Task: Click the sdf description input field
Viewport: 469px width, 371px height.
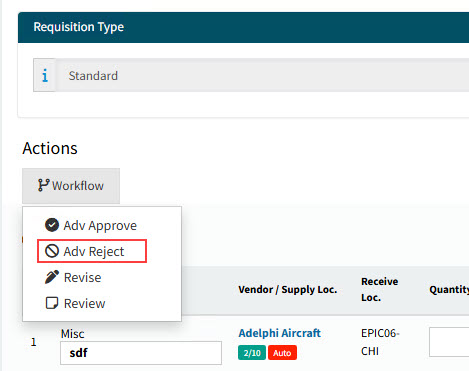Action: 141,353
